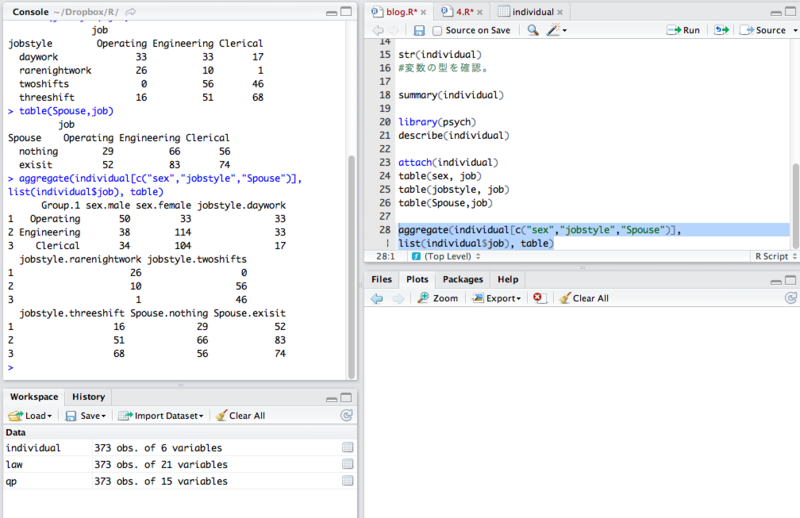Screen dimensions: 800x518
Task: Open the code tools magic wand menu
Action: 556,30
